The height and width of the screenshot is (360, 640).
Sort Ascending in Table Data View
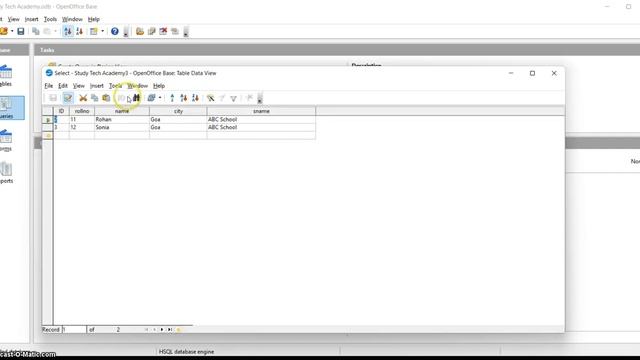[184, 98]
